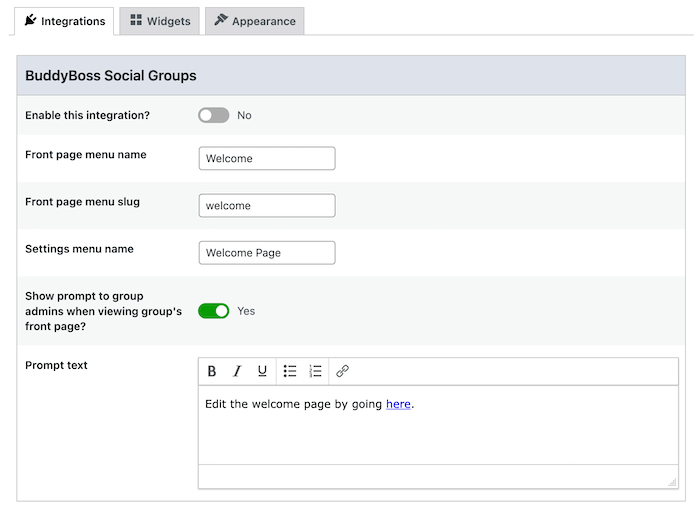
Task: Open the Appearance tab
Action: (254, 21)
